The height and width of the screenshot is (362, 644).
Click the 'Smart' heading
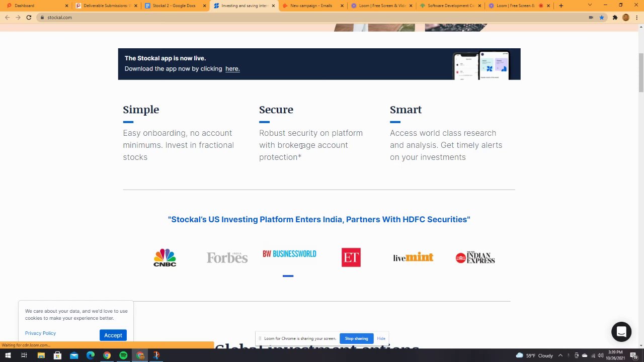click(x=406, y=110)
